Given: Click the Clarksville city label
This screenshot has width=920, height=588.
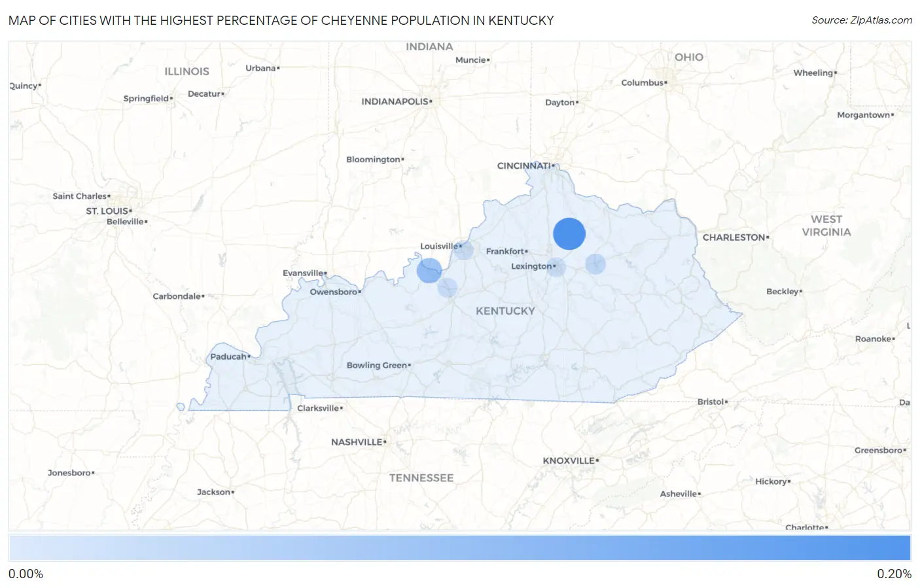Looking at the screenshot, I should tap(318, 408).
